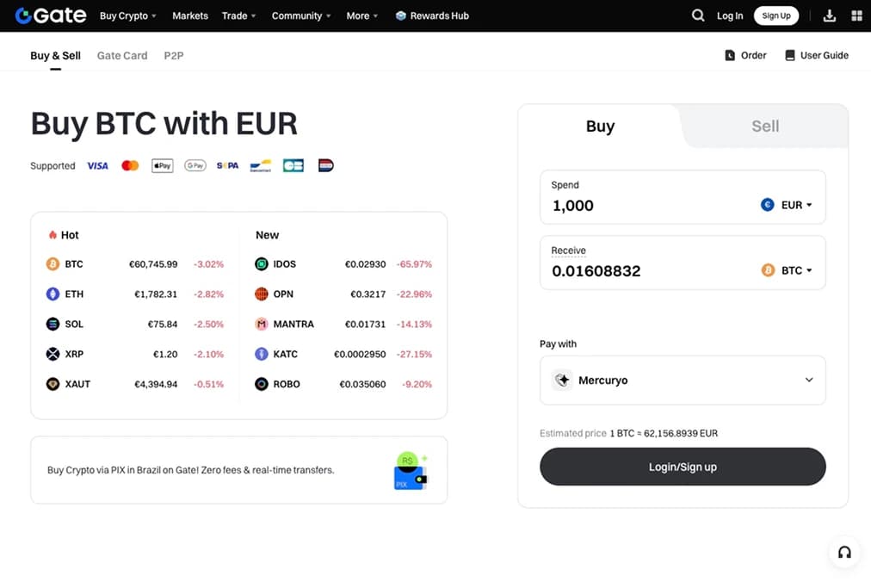Image resolution: width=871 pixels, height=588 pixels.
Task: Open the Mercuryo payment method dropdown
Action: [683, 380]
